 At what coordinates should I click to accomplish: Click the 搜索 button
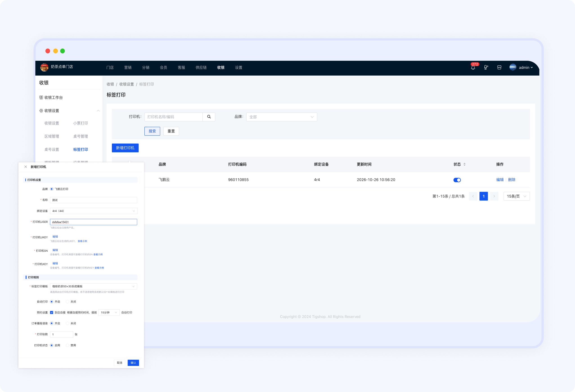click(152, 131)
